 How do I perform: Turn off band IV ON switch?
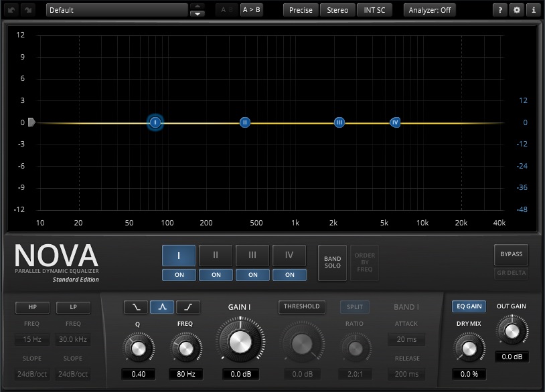coord(289,275)
